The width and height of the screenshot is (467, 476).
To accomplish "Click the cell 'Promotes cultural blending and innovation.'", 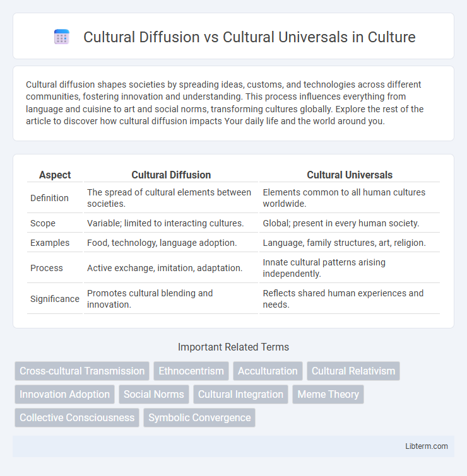I will coord(171,299).
